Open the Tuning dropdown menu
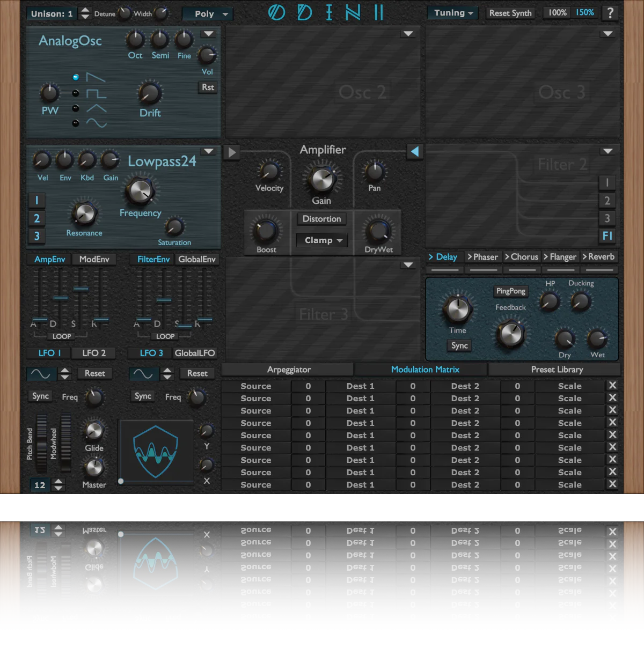 [x=453, y=13]
